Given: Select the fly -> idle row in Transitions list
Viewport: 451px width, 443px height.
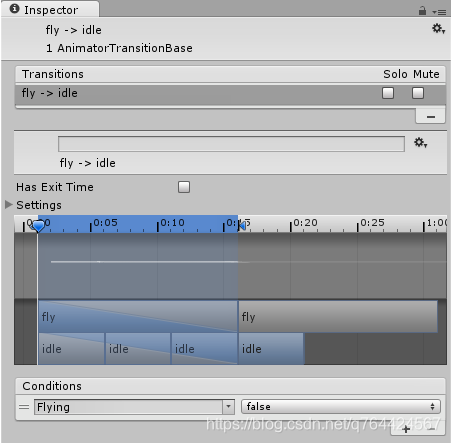Looking at the screenshot, I should [x=230, y=95].
